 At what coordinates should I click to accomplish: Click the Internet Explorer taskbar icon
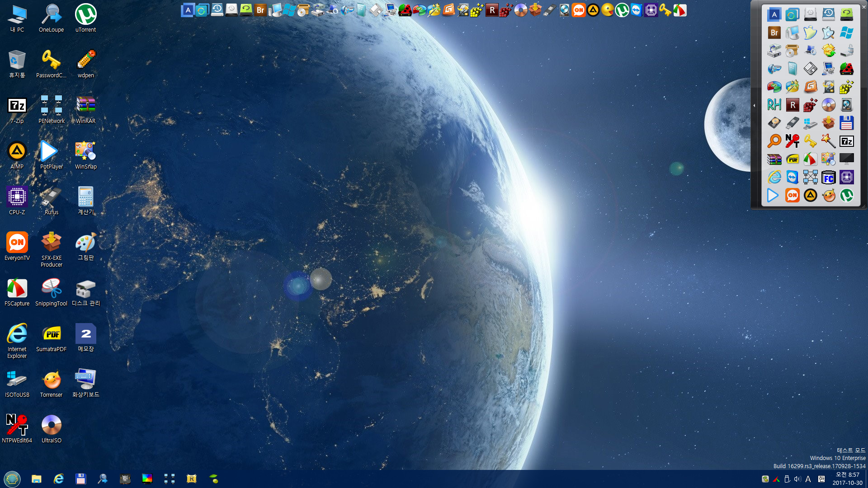(59, 479)
